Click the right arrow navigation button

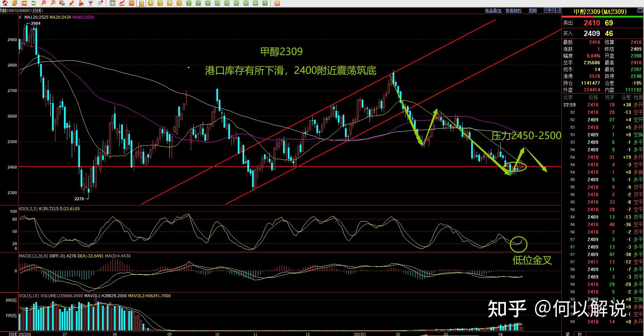tap(552, 10)
